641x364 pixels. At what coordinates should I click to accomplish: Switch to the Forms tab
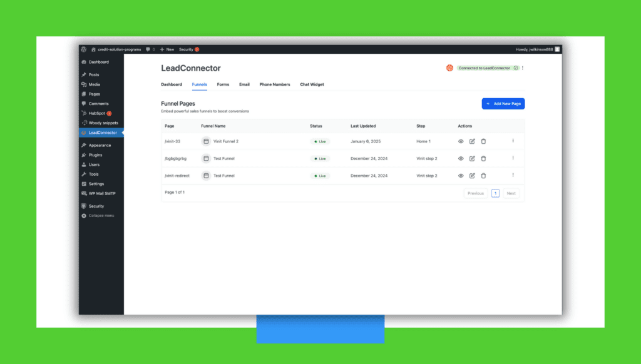(223, 84)
